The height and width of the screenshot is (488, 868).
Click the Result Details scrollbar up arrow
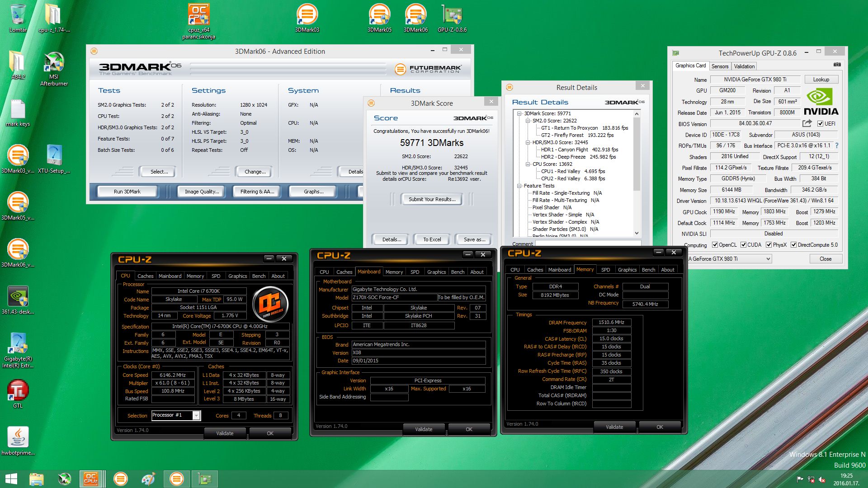tap(637, 113)
